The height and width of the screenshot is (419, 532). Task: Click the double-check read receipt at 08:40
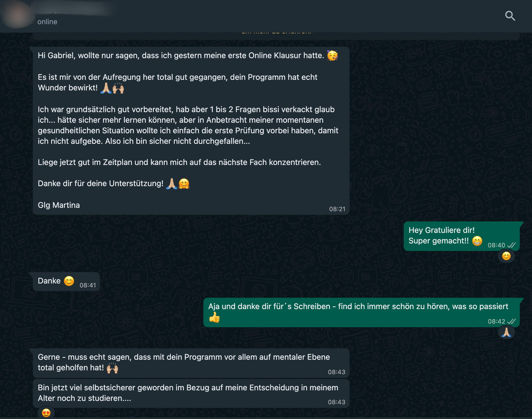(x=511, y=245)
